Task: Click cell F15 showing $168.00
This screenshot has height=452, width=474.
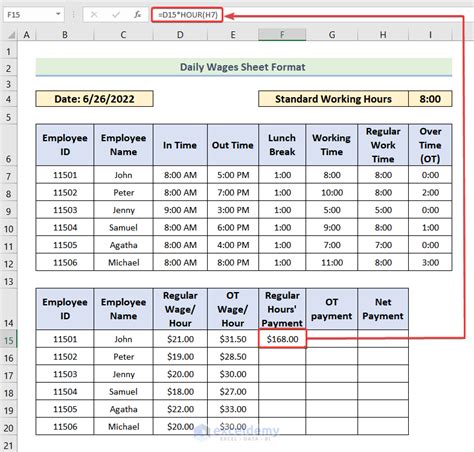Action: 282,339
